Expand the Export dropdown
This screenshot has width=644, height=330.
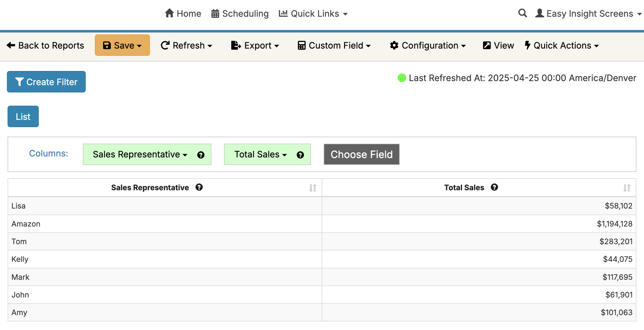tap(255, 45)
